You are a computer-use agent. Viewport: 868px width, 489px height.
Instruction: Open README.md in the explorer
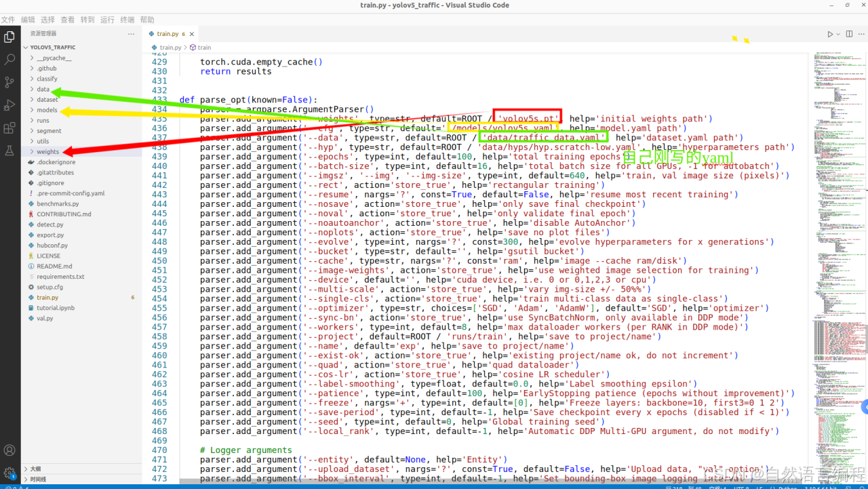click(x=81, y=267)
